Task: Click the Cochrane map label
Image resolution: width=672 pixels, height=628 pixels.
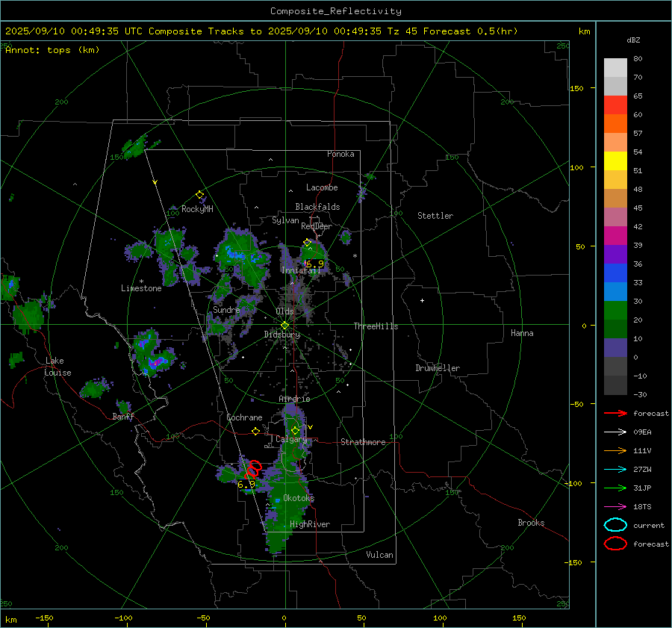Action: [244, 417]
